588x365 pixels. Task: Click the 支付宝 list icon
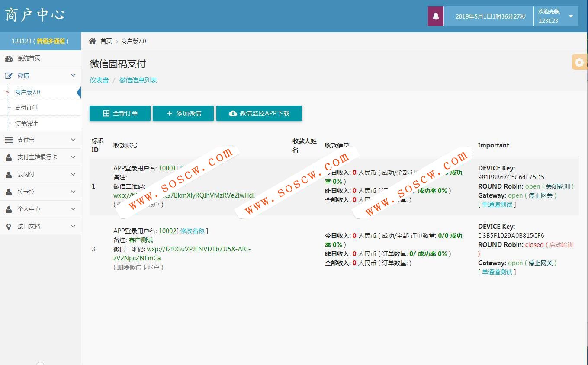point(9,140)
